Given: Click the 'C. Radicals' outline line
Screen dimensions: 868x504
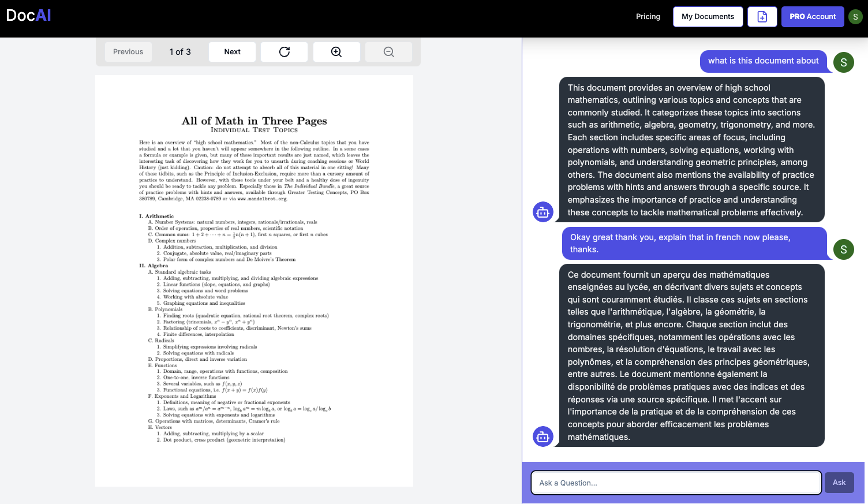Looking at the screenshot, I should [x=161, y=341].
